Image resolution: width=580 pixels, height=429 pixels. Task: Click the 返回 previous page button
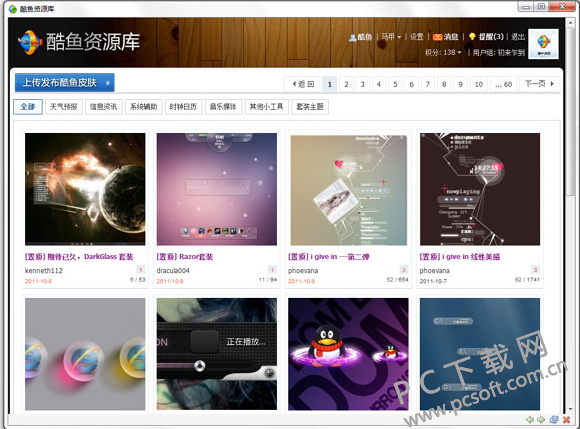(x=303, y=84)
